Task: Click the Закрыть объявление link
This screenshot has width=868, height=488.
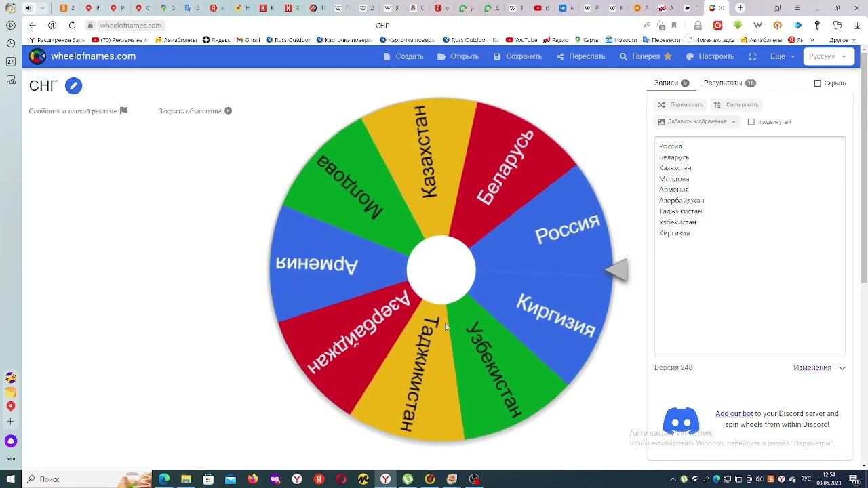Action: pos(190,111)
